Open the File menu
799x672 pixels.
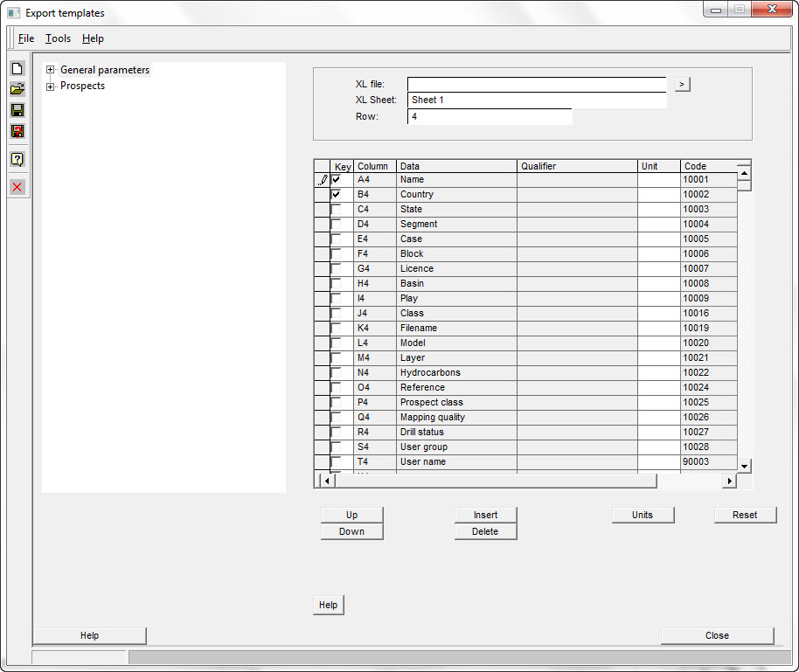click(26, 38)
